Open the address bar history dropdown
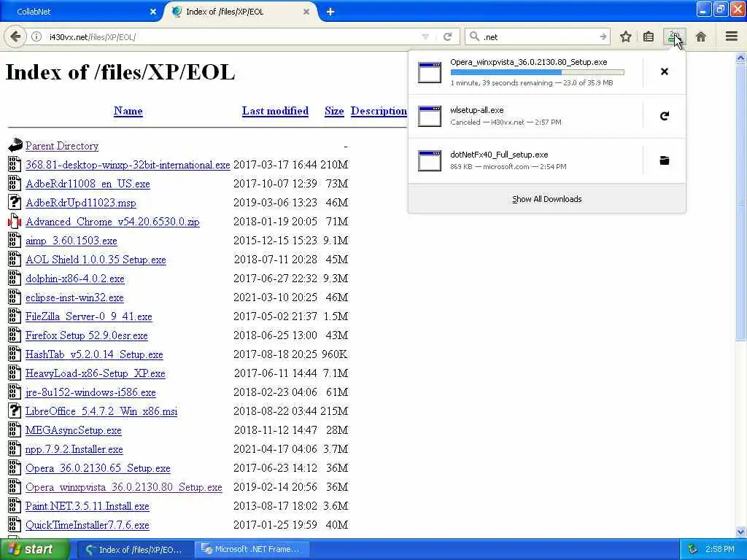747x560 pixels. click(425, 36)
